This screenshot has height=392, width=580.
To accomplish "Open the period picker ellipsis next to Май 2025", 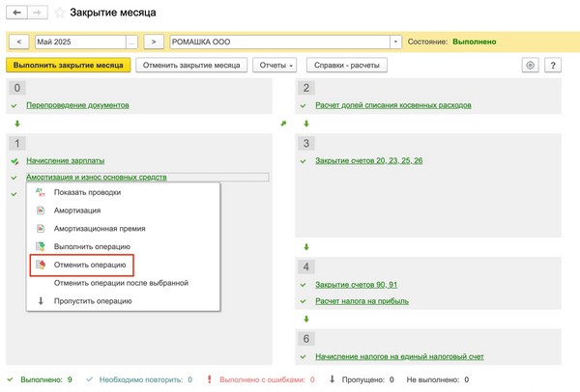I will pos(131,42).
